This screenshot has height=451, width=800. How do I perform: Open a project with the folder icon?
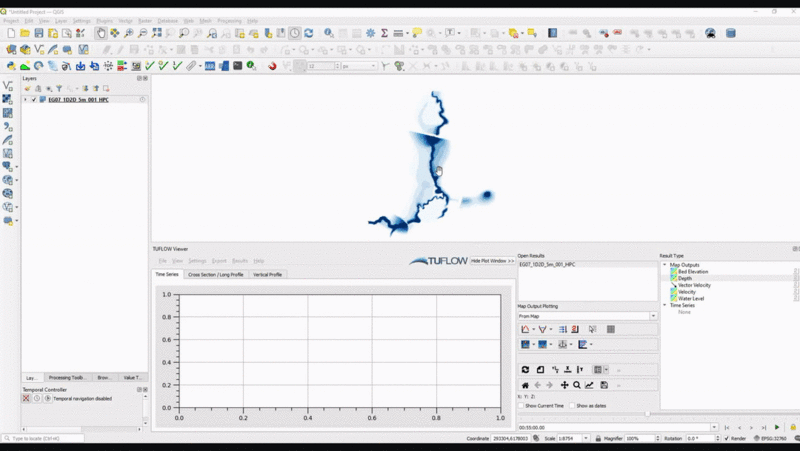tap(25, 33)
